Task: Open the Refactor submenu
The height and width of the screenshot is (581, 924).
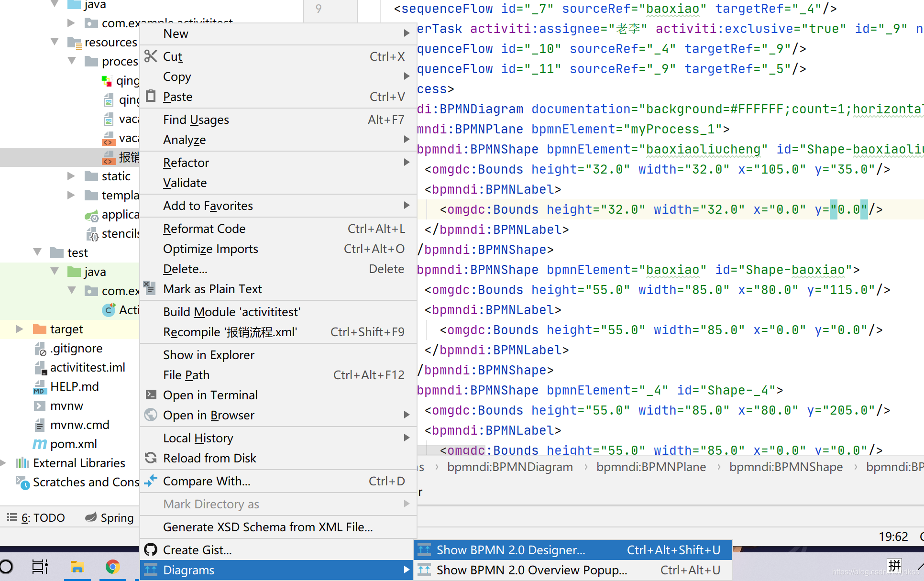Action: point(278,163)
